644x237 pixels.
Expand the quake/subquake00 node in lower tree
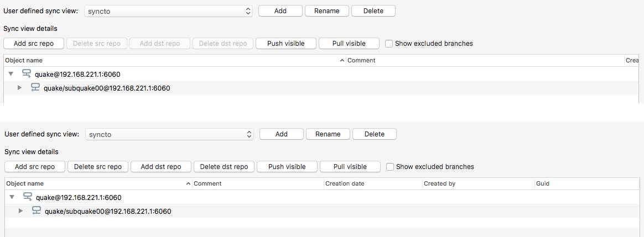pyautogui.click(x=21, y=210)
